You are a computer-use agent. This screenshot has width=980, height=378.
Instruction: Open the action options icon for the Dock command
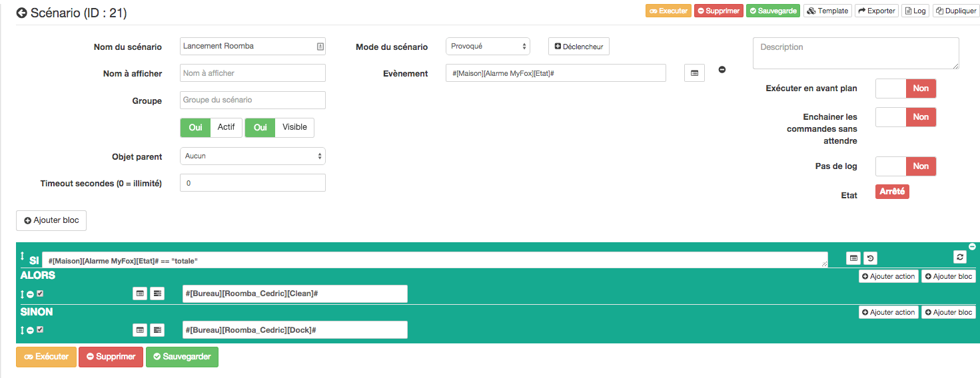157,329
